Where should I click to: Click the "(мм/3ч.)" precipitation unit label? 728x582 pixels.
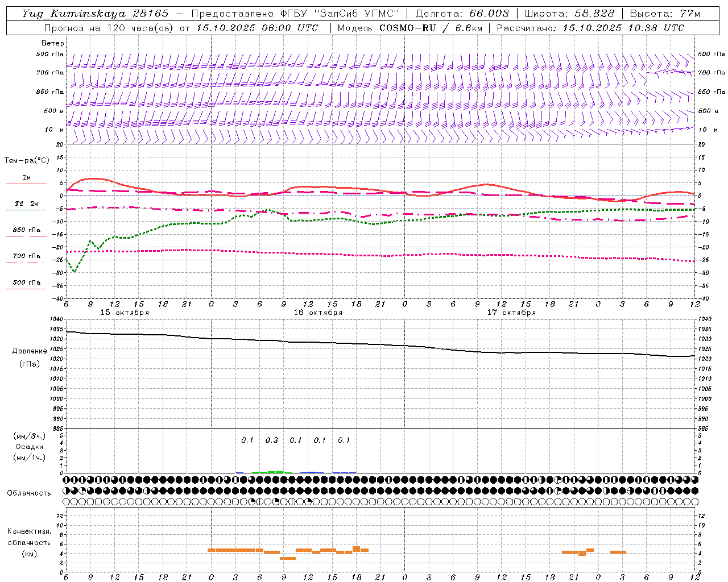(29, 436)
